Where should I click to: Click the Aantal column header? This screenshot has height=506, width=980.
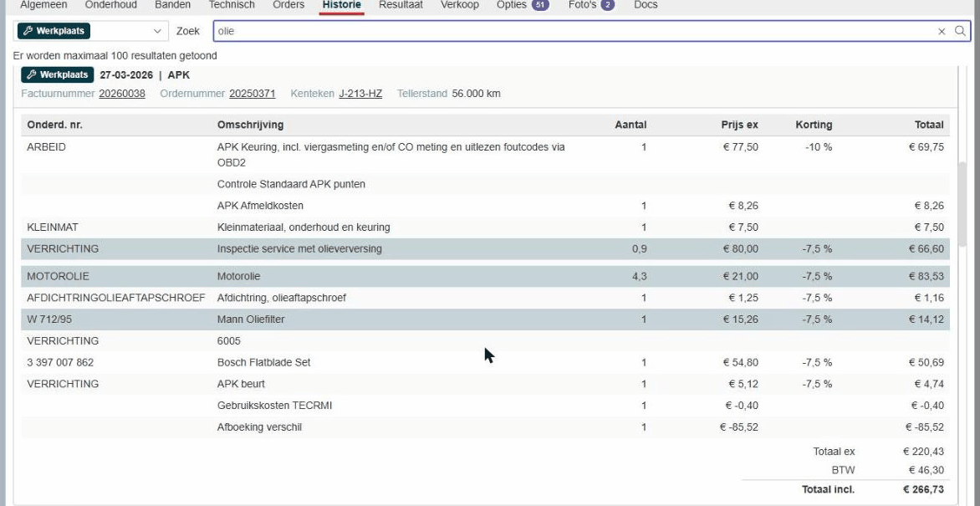[x=630, y=125]
